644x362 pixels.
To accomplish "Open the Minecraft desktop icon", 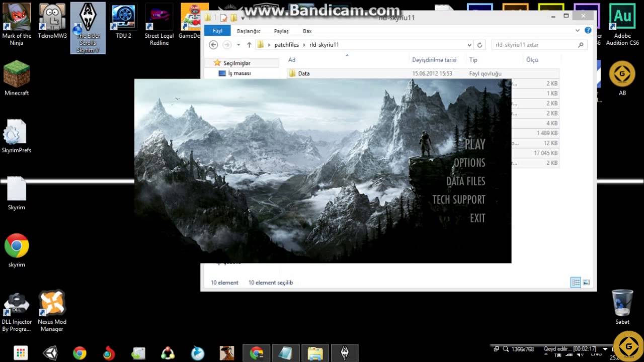I will point(17,78).
